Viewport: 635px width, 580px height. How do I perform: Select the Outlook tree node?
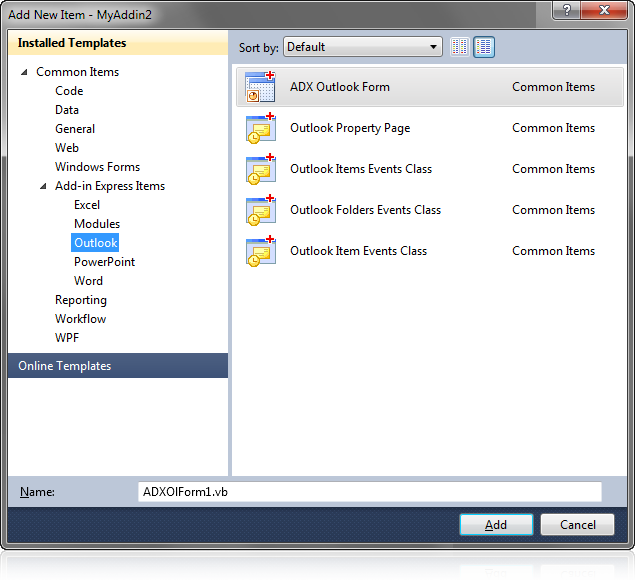[96, 243]
